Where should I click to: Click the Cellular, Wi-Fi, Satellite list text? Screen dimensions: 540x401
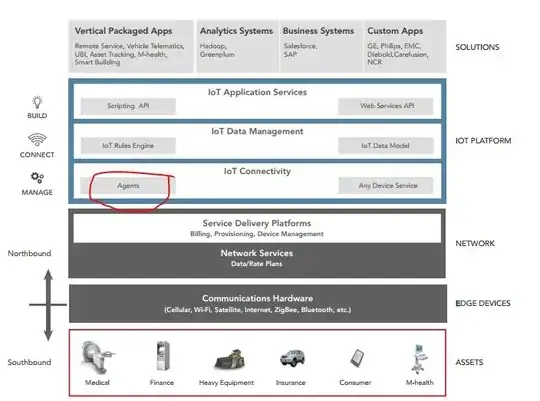click(x=258, y=310)
